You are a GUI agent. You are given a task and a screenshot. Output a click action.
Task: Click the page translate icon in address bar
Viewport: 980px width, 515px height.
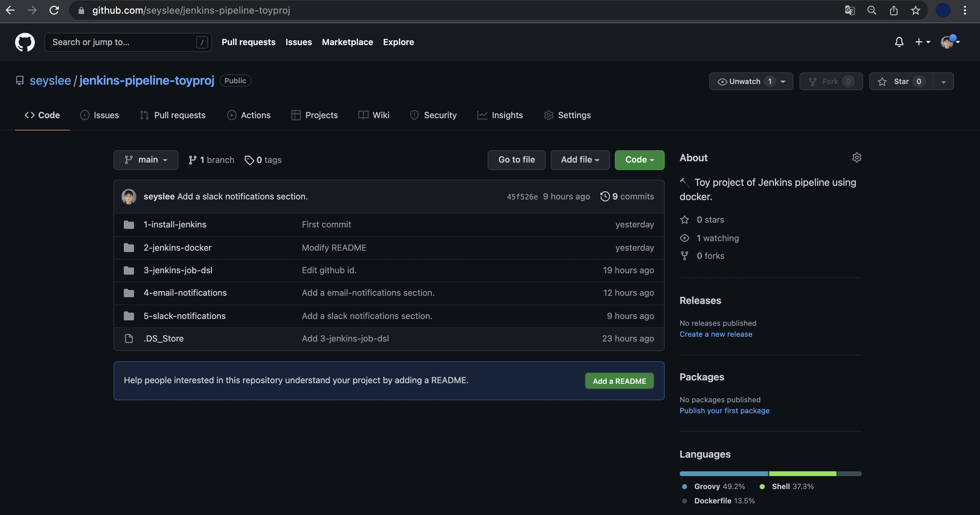coord(849,10)
